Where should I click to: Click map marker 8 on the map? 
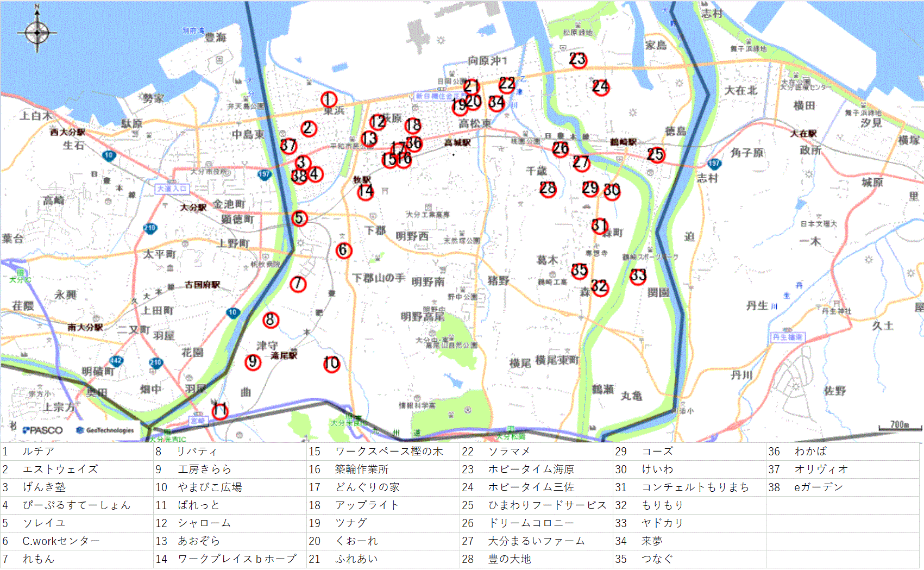(271, 320)
